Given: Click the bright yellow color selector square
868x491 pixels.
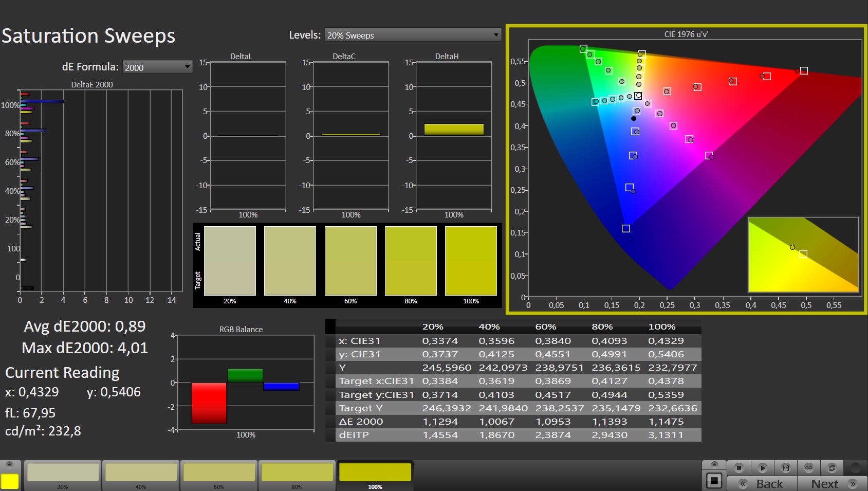Looking at the screenshot, I should 10,481.
